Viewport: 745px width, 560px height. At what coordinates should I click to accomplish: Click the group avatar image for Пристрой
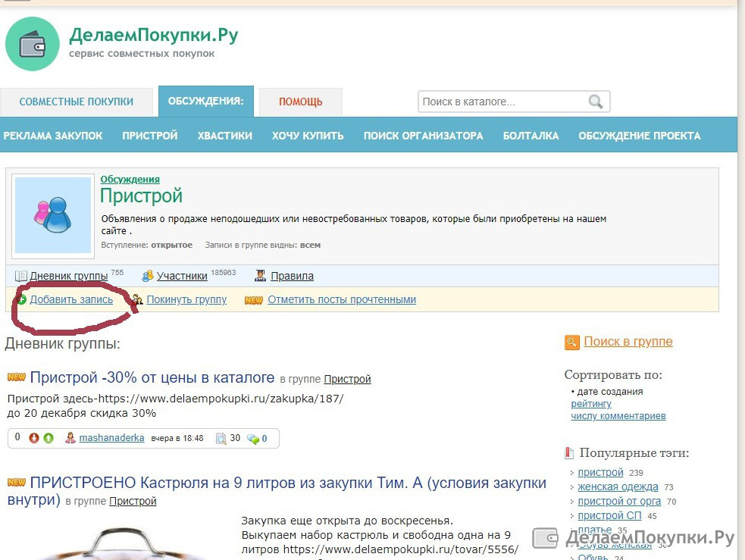[x=53, y=215]
